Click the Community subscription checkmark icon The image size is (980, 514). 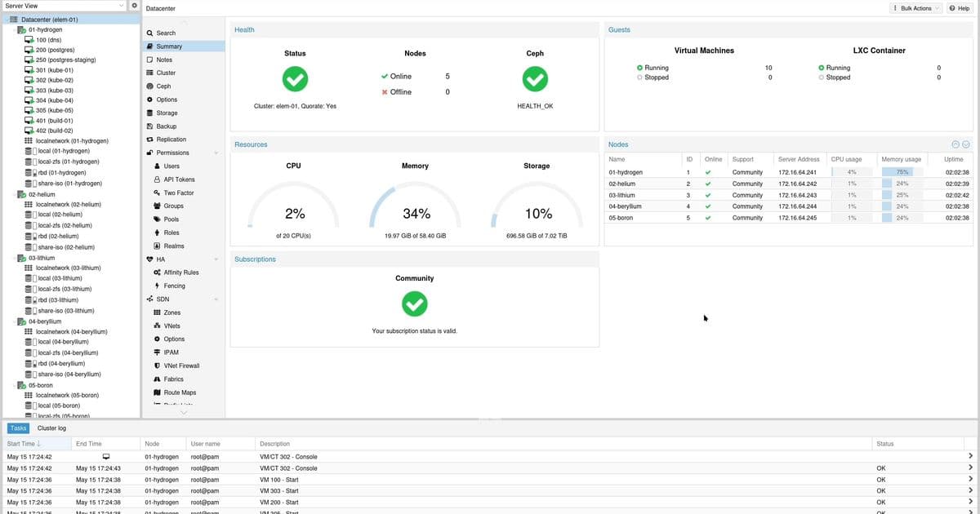tap(415, 304)
